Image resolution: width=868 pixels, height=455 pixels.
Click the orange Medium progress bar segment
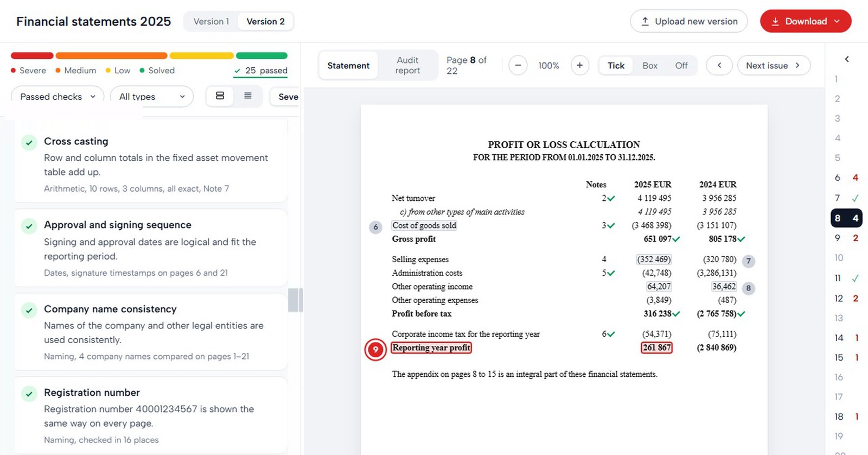(111, 55)
